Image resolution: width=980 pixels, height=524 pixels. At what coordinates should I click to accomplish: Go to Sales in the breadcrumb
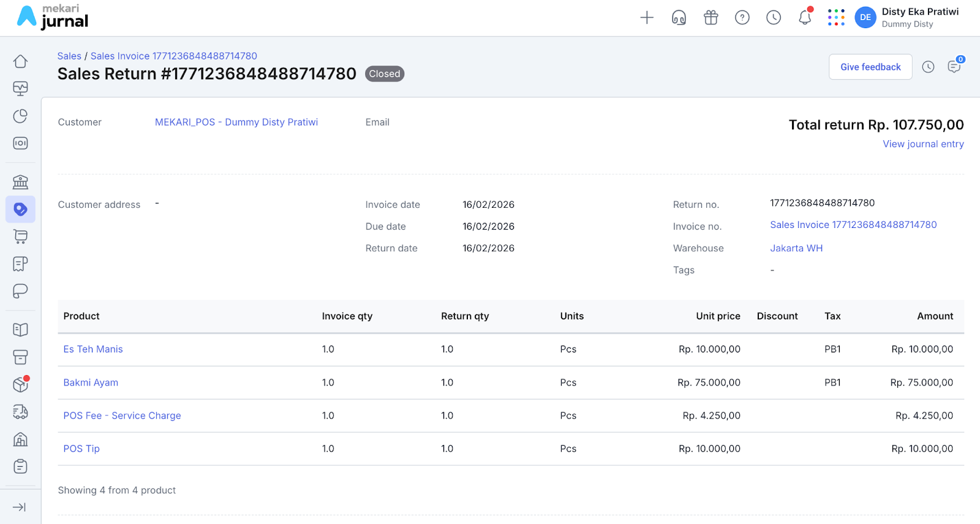click(x=69, y=56)
